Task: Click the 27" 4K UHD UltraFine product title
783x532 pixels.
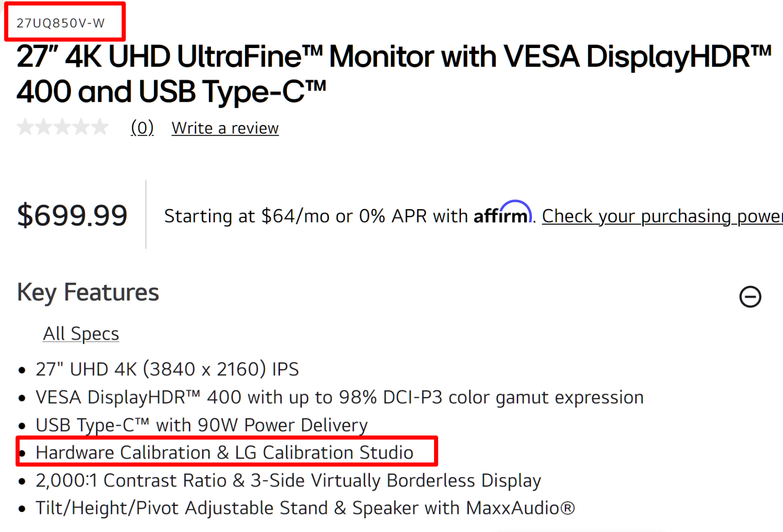Action: 394,74
